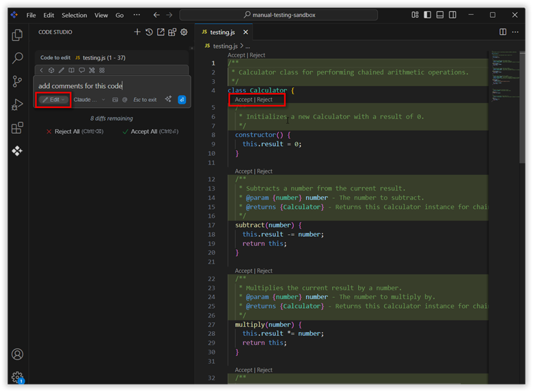Image resolution: width=533 pixels, height=392 pixels.
Task: Click the enhance prompt sparkle icon
Action: tap(168, 100)
